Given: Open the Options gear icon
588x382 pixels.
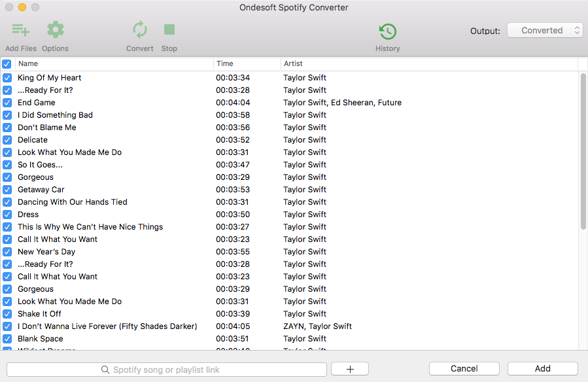Looking at the screenshot, I should click(x=56, y=29).
